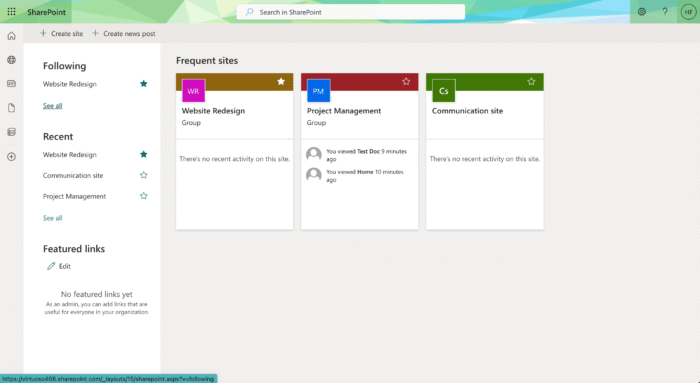Viewport: 700px width, 383px height.
Task: Open My files page icon
Action: click(12, 108)
